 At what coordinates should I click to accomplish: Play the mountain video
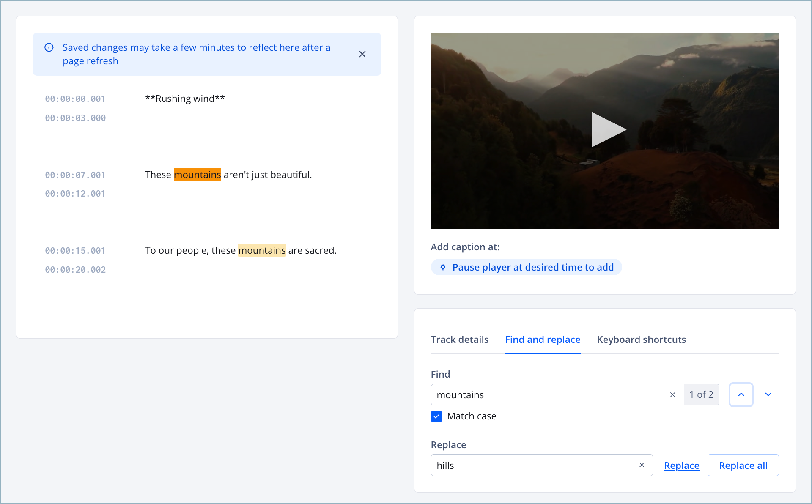(x=607, y=130)
